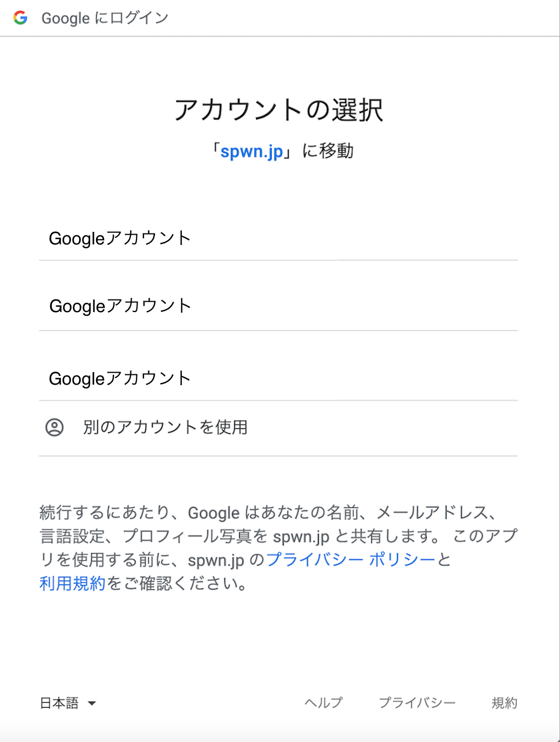This screenshot has width=560, height=742.
Task: Click the consent paragraph starting with 続行するにあたり
Action: click(278, 548)
